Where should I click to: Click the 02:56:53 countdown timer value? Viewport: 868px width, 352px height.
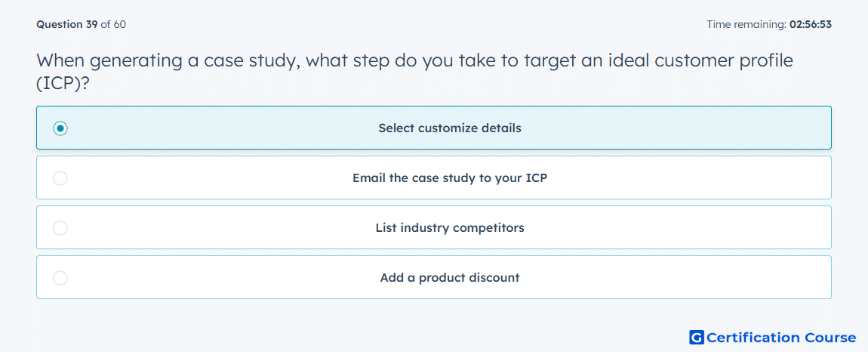pyautogui.click(x=811, y=24)
